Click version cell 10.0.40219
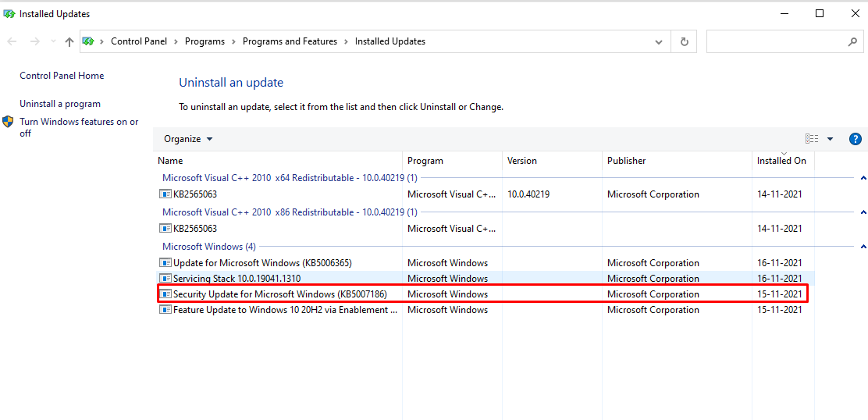 coord(528,194)
